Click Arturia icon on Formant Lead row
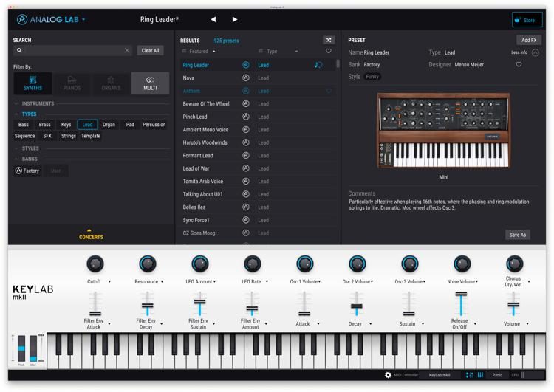 pos(246,155)
